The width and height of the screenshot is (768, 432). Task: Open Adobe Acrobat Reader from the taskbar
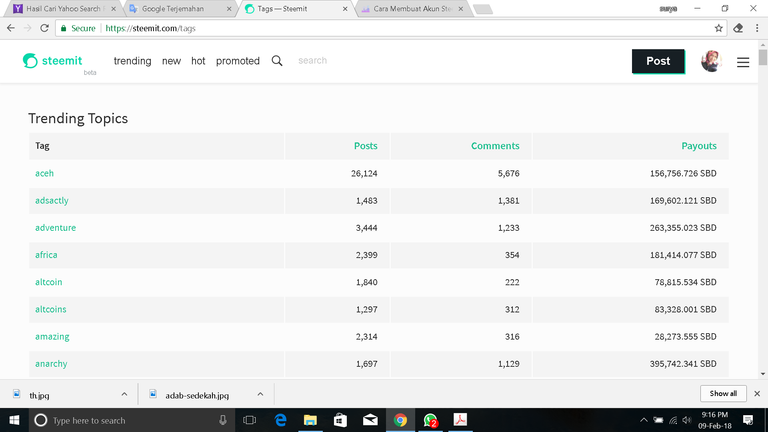460,420
